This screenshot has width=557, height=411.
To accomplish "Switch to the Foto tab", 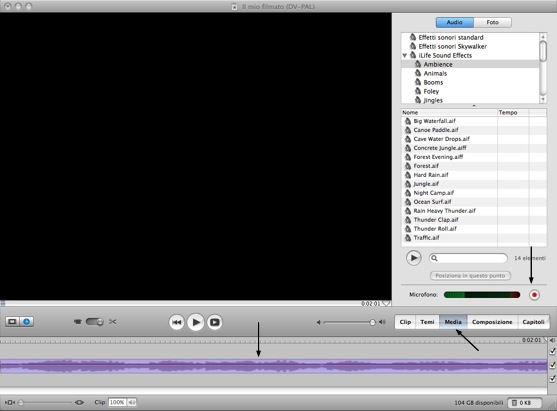I will (492, 22).
